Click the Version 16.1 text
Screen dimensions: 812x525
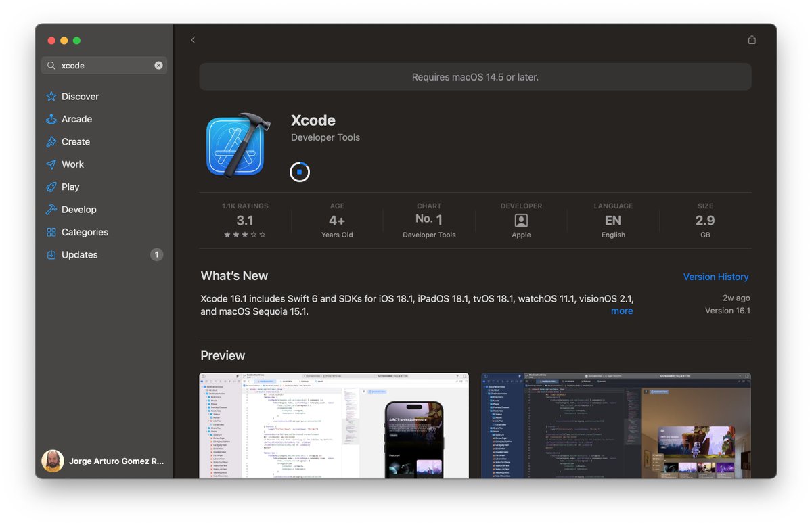tap(727, 311)
